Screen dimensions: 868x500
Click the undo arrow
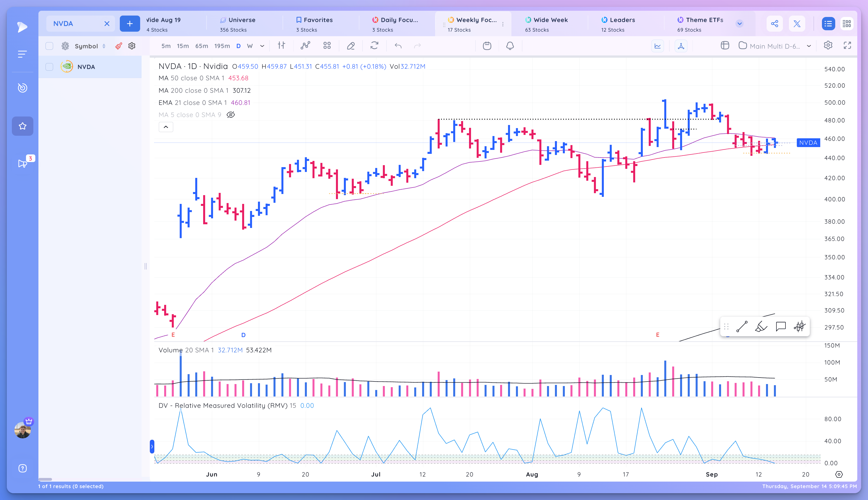[x=398, y=46]
